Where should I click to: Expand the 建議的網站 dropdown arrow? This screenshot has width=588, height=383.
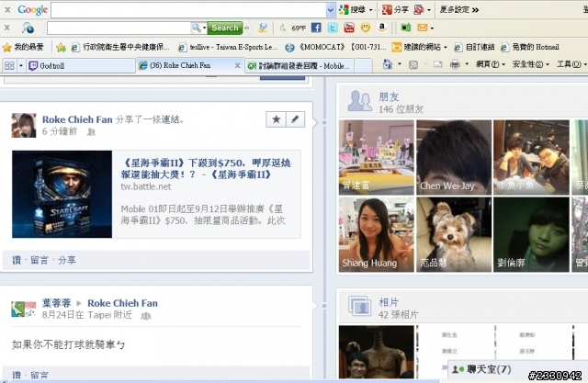pyautogui.click(x=445, y=47)
